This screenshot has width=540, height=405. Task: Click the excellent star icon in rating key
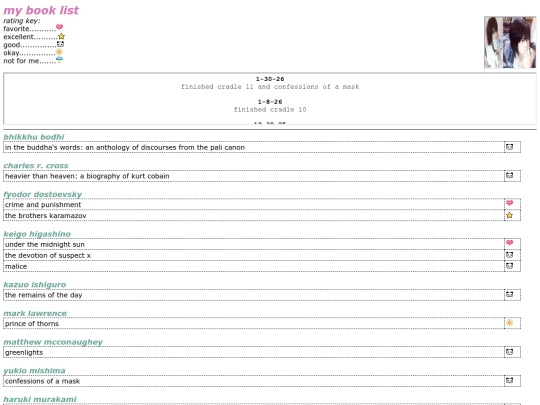pos(61,36)
